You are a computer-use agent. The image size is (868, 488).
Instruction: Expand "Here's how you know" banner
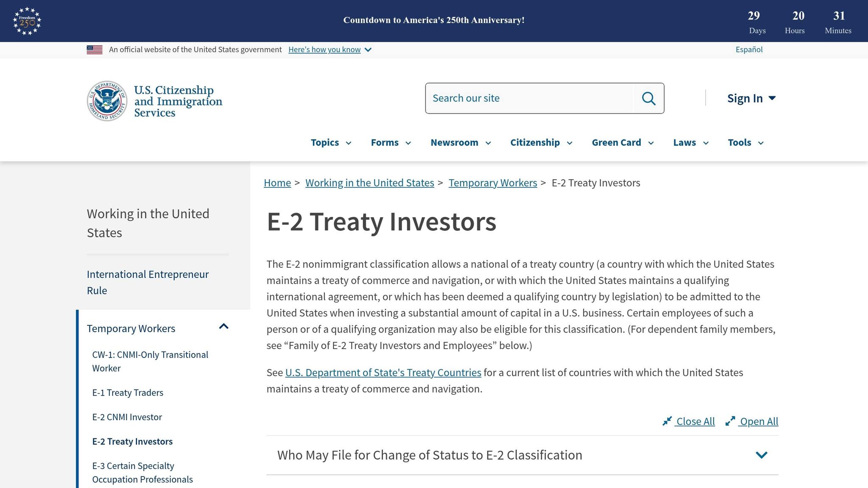click(330, 50)
